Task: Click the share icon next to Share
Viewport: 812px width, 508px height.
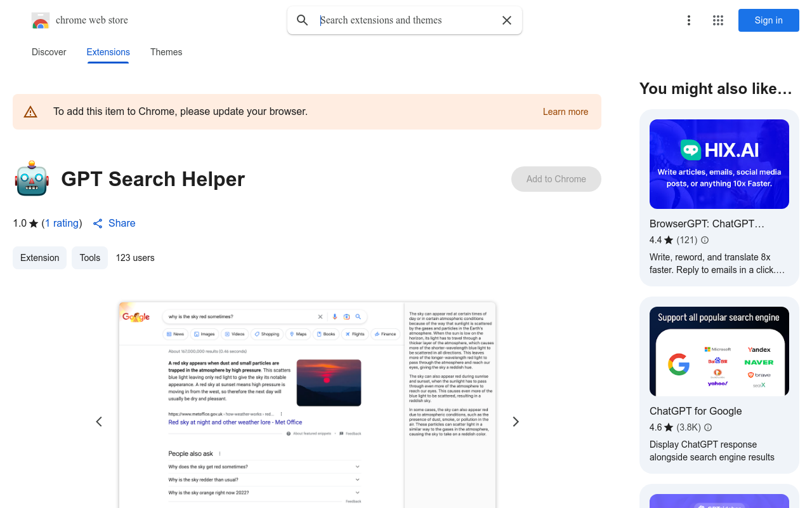Action: pos(98,224)
